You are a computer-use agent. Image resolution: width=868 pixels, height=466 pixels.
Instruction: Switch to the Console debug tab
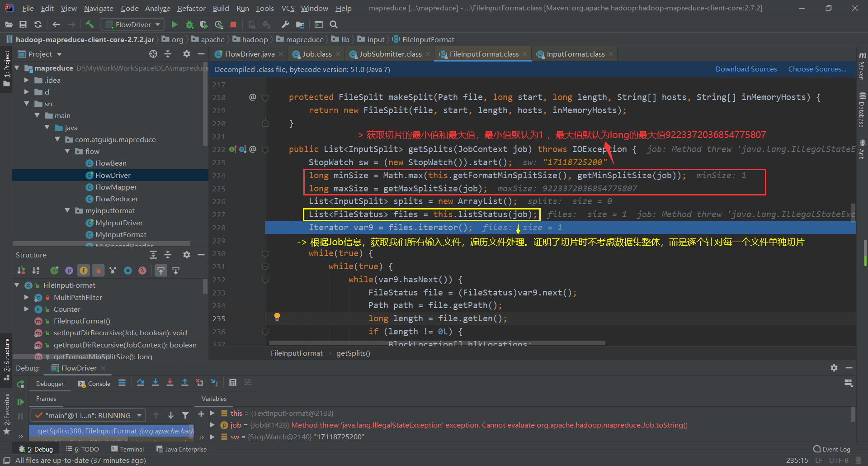(x=94, y=384)
